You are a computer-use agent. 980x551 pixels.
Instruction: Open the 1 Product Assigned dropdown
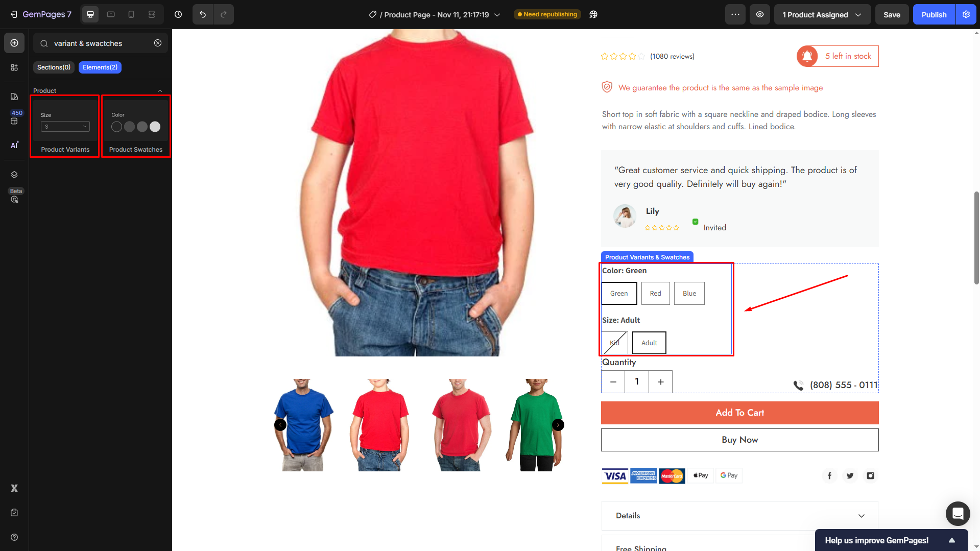coord(822,14)
